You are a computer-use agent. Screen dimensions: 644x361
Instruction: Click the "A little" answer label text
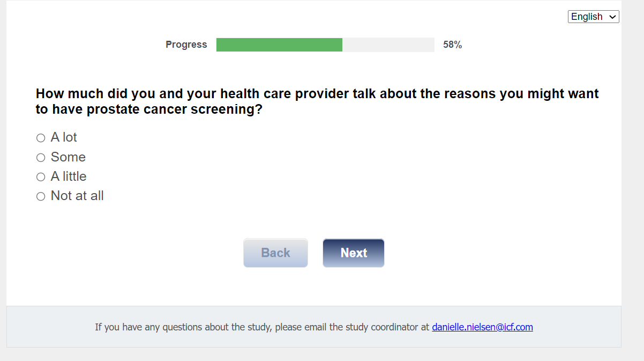point(68,176)
